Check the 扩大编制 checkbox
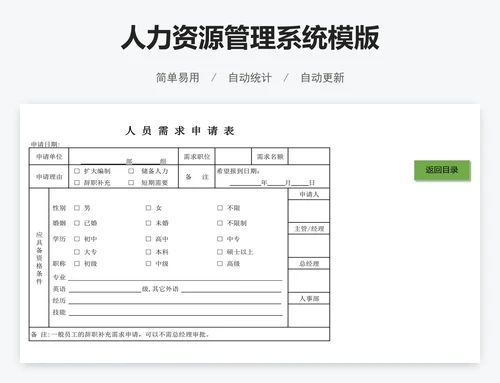This screenshot has height=383, width=500. click(77, 171)
